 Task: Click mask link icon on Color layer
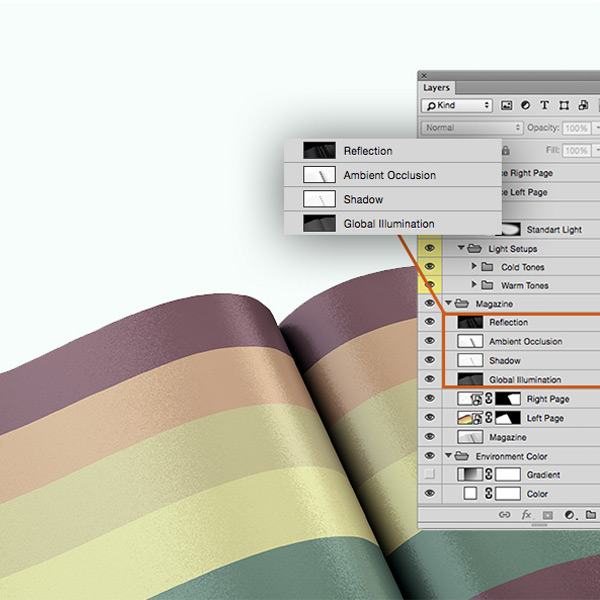(489, 494)
